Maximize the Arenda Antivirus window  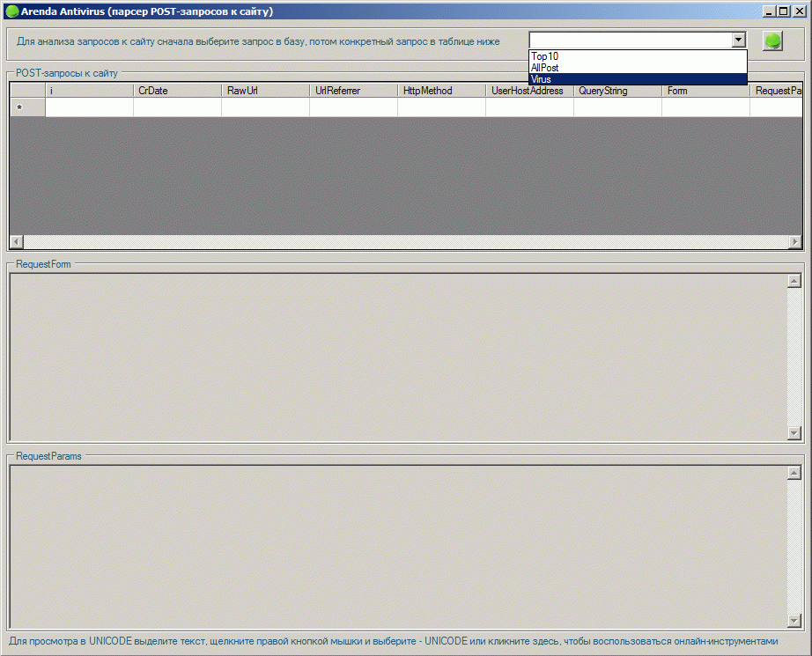click(784, 11)
